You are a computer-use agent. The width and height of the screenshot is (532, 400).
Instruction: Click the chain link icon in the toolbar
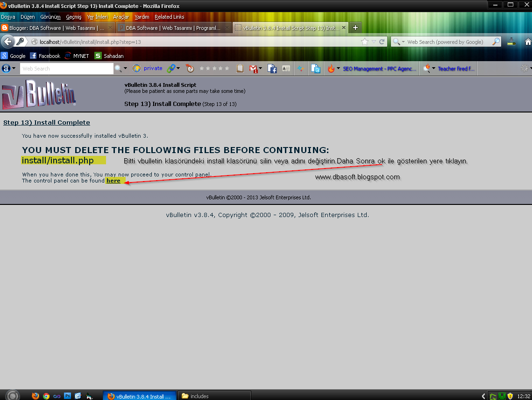coord(171,69)
